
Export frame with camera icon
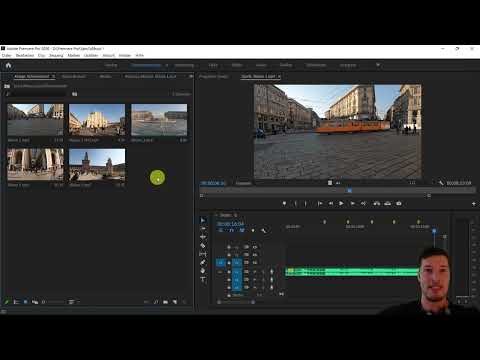(399, 203)
